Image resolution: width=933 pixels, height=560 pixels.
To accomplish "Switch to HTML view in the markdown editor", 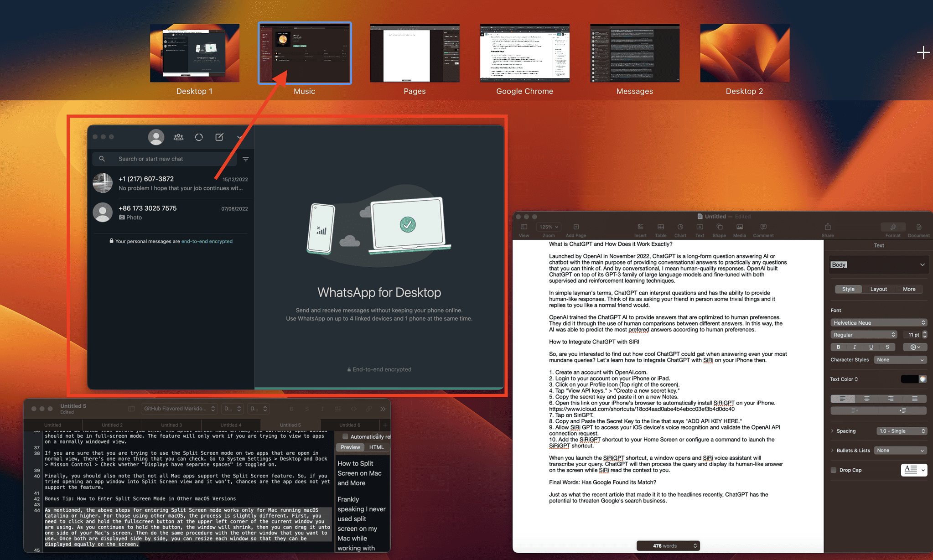I will (x=376, y=447).
